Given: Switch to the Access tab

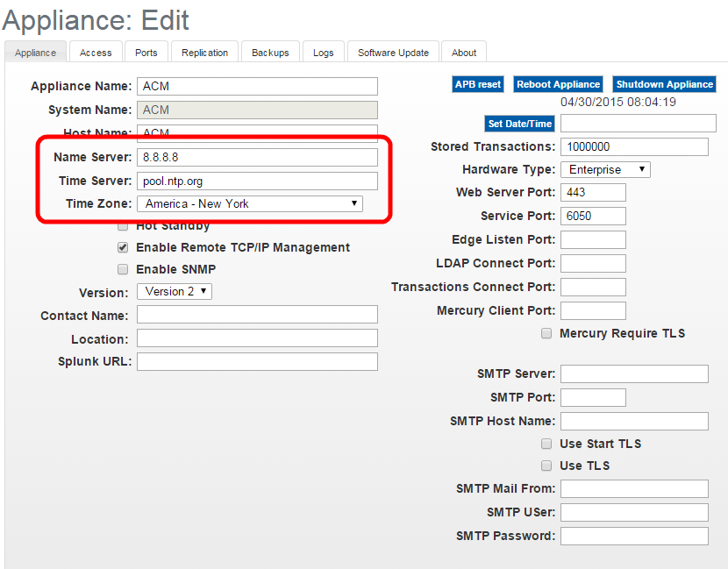Looking at the screenshot, I should [x=96, y=53].
